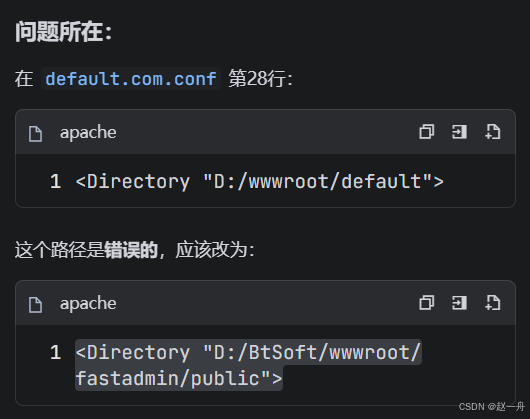
Task: Click the default.com.conf inline code
Action: [131, 79]
